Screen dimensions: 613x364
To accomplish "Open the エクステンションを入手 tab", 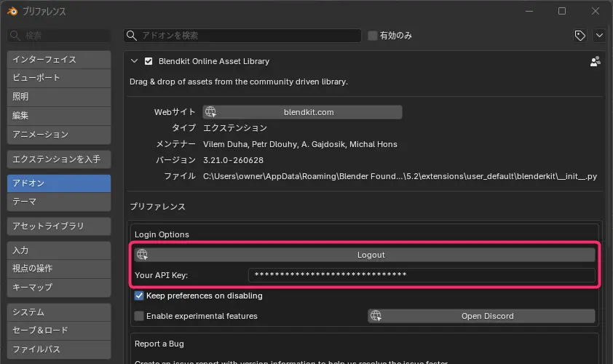I will point(59,159).
